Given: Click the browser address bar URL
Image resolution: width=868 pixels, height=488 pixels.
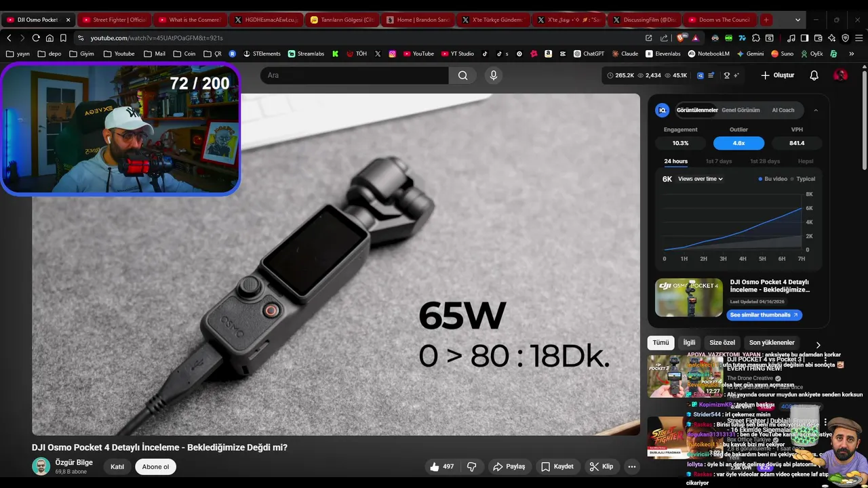Looking at the screenshot, I should tap(157, 38).
